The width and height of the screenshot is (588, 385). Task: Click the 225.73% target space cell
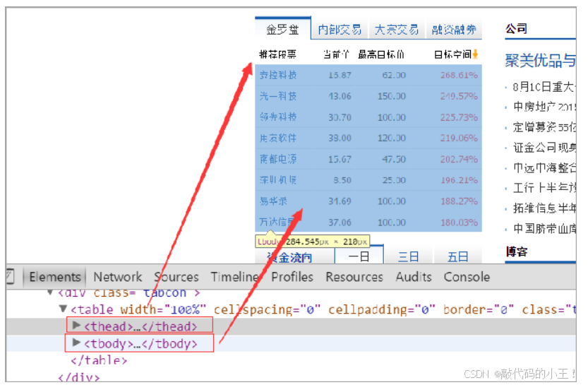[459, 117]
